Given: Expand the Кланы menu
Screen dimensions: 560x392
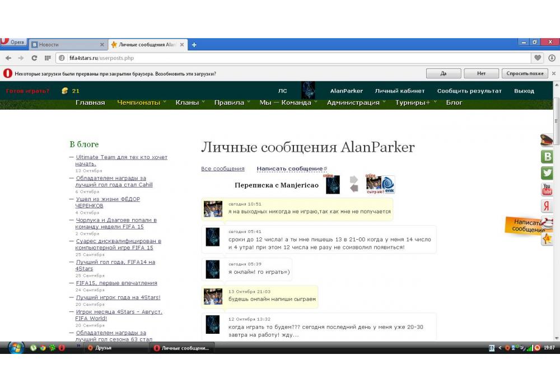Looking at the screenshot, I should point(190,102).
